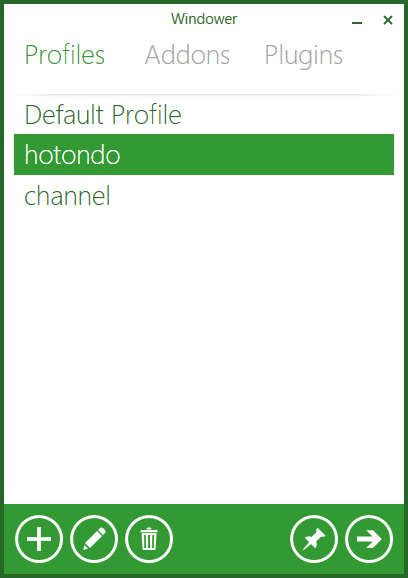
Task: Click the highlighted row right of hotondo text
Action: (x=257, y=154)
